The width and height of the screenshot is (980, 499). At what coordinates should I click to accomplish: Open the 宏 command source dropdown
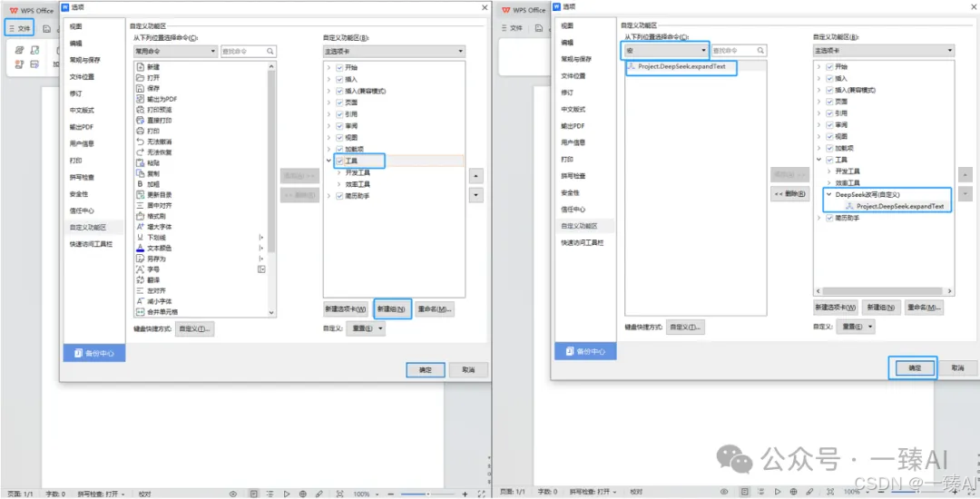coord(666,50)
